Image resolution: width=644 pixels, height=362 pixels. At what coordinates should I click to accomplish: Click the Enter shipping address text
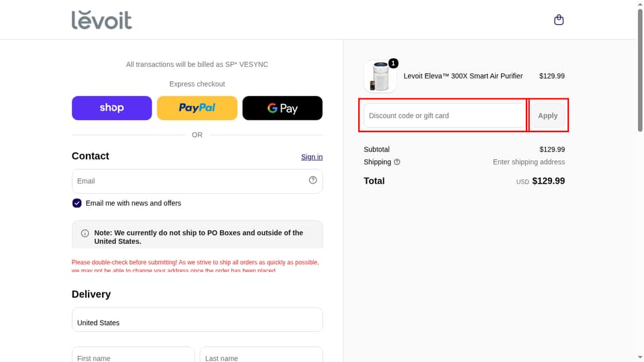529,162
